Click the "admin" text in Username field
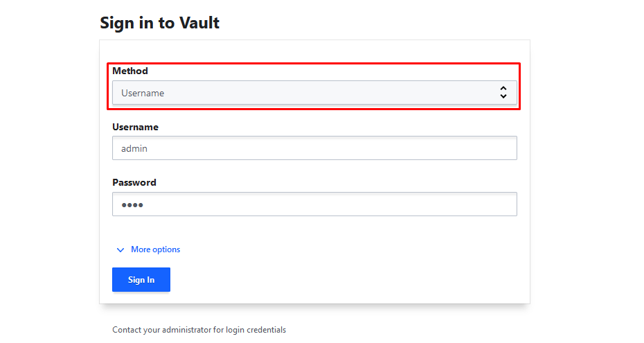This screenshot has height=343, width=644. click(x=134, y=148)
